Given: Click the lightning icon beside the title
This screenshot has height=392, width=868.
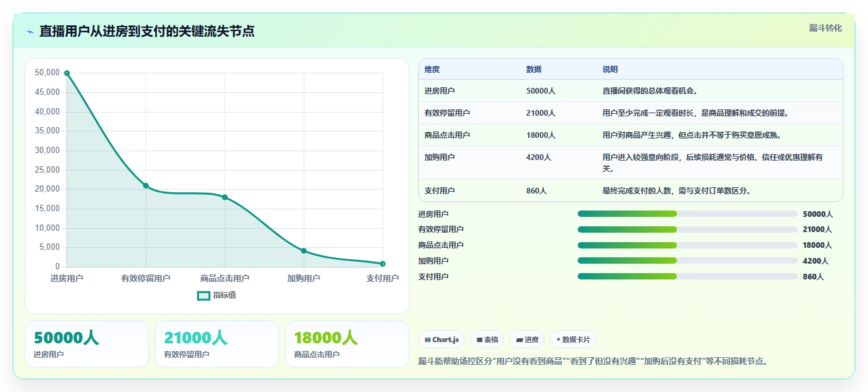Looking at the screenshot, I should click(30, 32).
